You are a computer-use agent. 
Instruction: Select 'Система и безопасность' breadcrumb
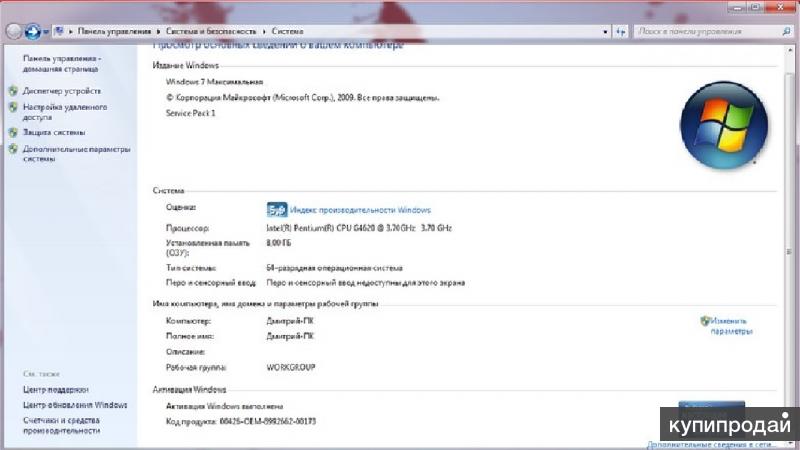211,31
